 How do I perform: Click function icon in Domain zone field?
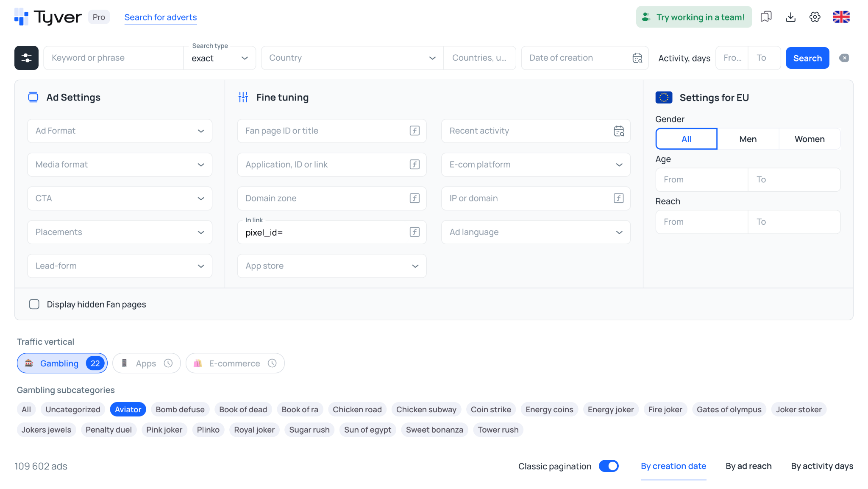[415, 198]
